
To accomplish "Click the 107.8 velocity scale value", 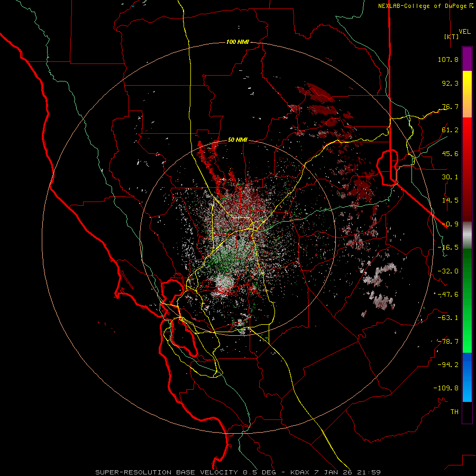I will coord(448,59).
